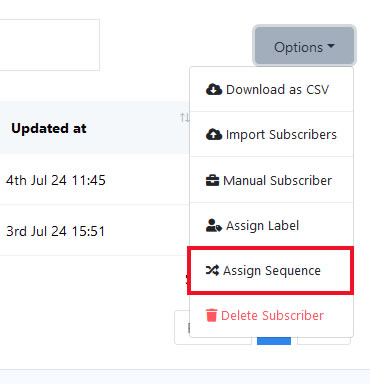Click the Options caret arrow
The height and width of the screenshot is (384, 370).
pos(331,46)
